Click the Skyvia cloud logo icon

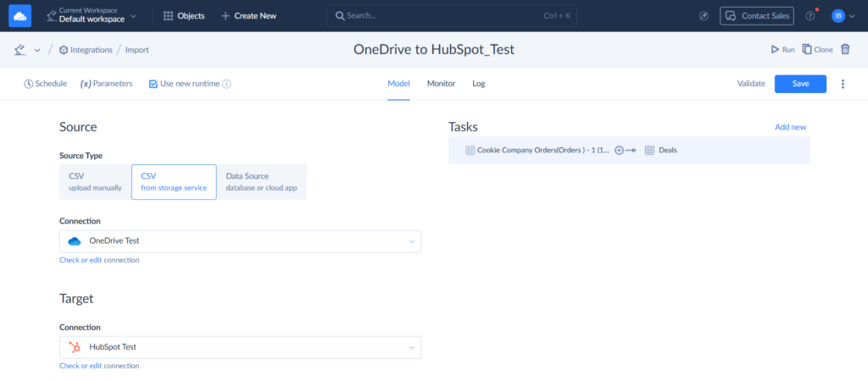[20, 16]
